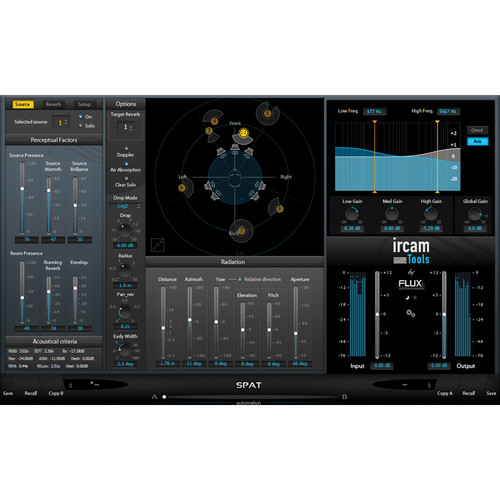Click the High Freq. value field
The width and height of the screenshot is (500, 500).
coord(448,111)
